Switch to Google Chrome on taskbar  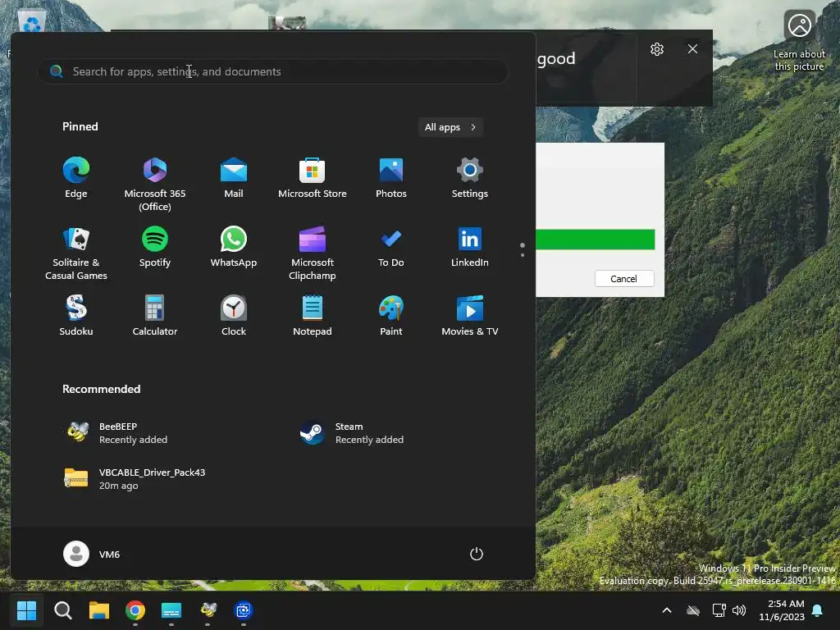pyautogui.click(x=135, y=610)
